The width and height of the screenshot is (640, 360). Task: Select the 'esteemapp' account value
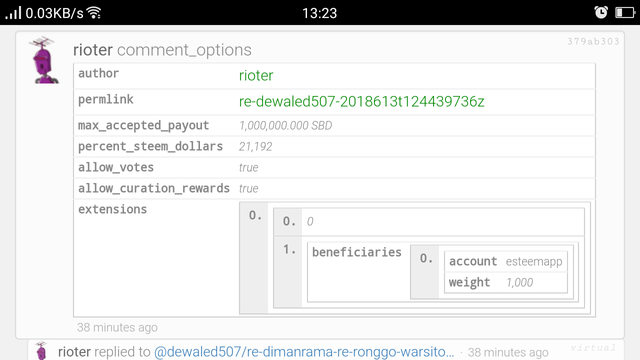click(534, 262)
